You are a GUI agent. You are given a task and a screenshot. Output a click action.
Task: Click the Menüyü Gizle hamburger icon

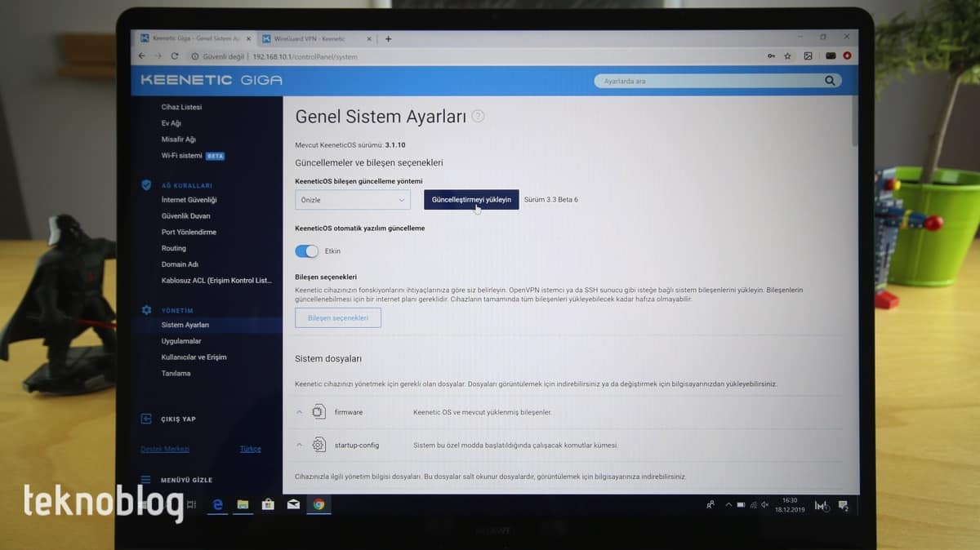146,480
